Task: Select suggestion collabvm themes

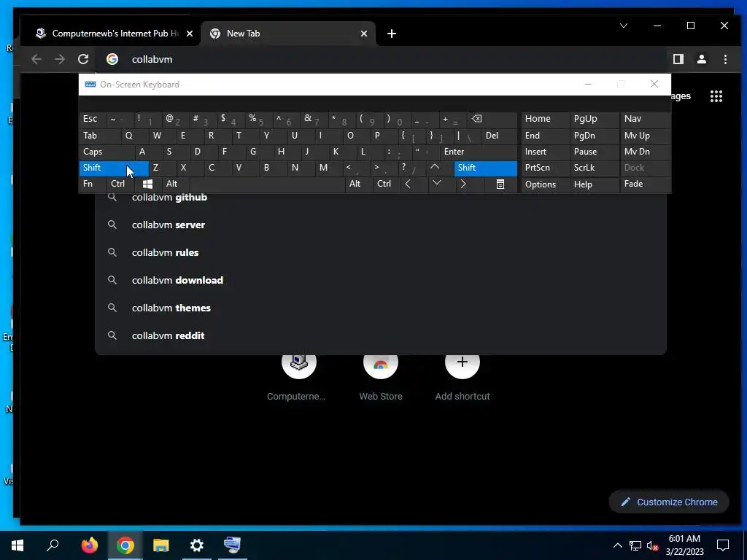Action: pyautogui.click(x=380, y=308)
